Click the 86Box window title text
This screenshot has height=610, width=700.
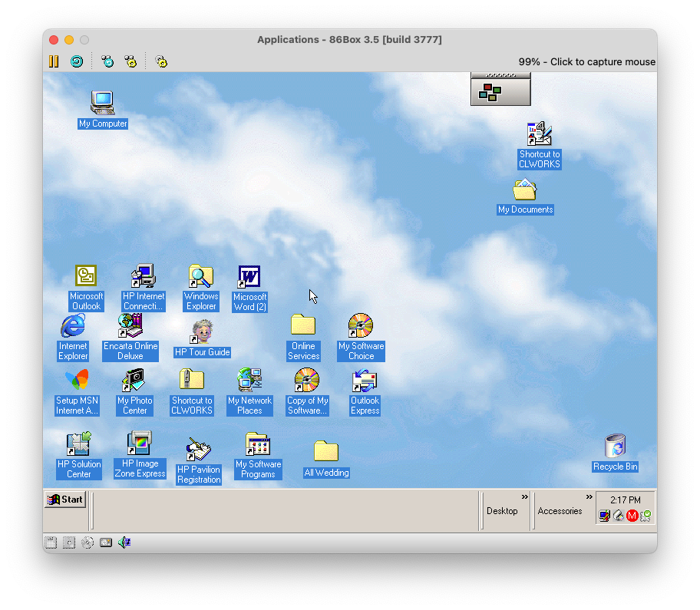coord(349,39)
